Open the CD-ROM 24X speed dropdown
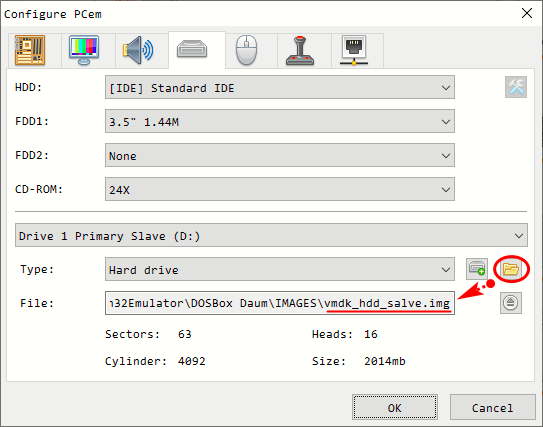 point(280,189)
